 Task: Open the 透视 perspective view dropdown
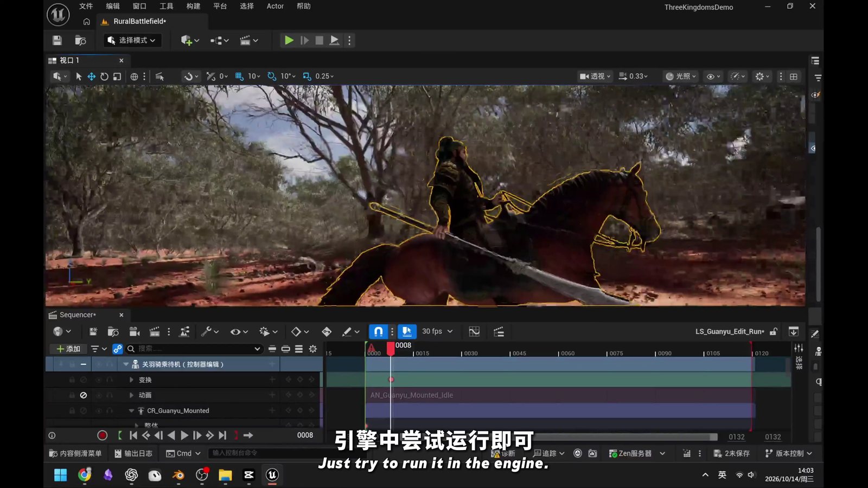coord(595,76)
